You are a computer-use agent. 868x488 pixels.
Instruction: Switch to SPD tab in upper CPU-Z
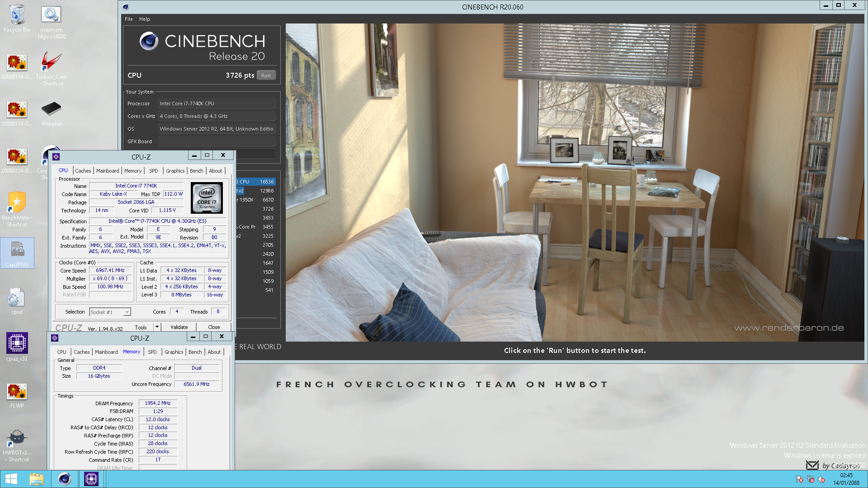(154, 171)
